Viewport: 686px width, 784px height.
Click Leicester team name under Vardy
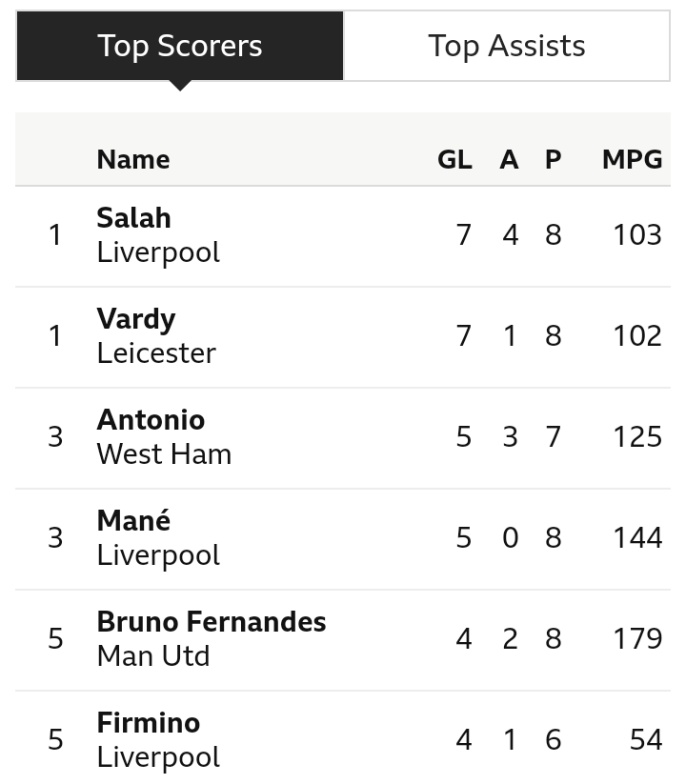click(156, 353)
